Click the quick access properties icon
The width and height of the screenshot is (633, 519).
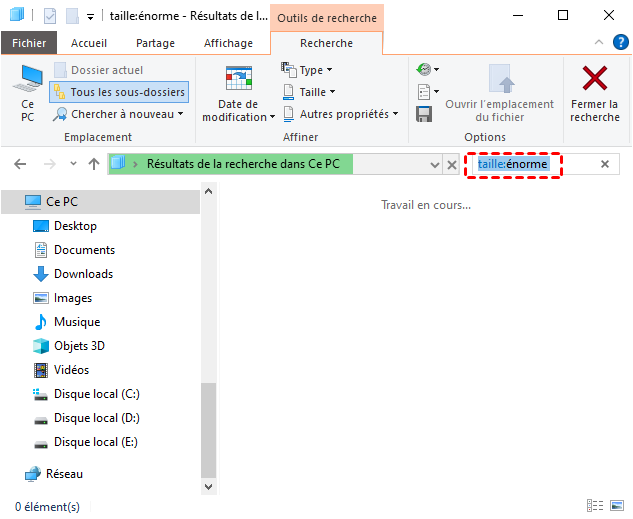pos(50,16)
